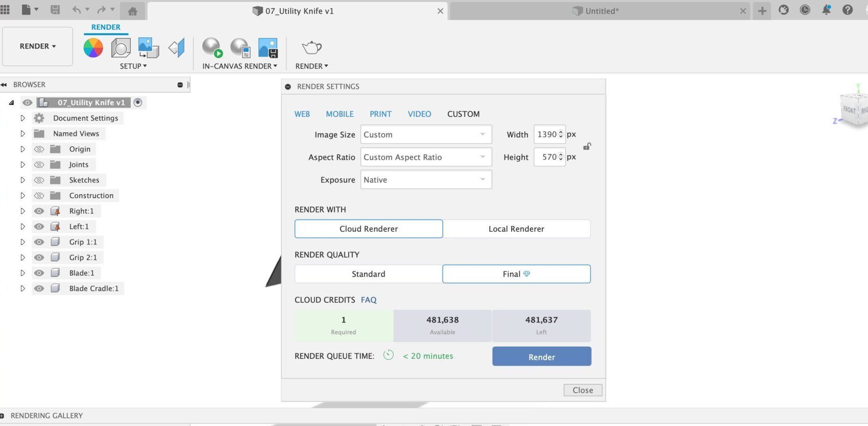Viewport: 868px width, 426px height.
Task: Hide the 07_Utility Knife v1 root component
Action: coord(28,102)
